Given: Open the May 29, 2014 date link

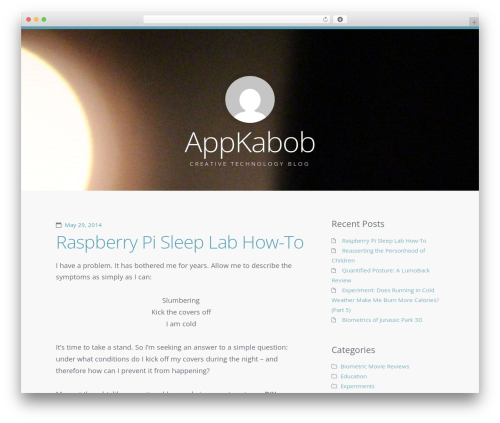Looking at the screenshot, I should 83,225.
